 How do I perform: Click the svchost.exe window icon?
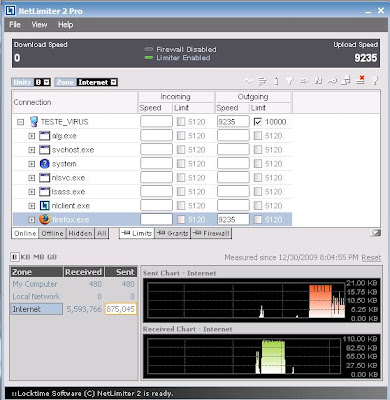click(44, 150)
